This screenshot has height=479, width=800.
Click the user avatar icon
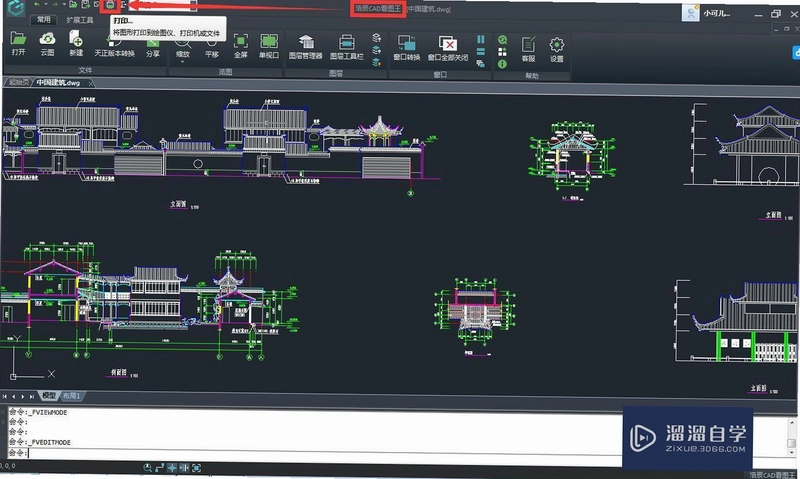(690, 13)
